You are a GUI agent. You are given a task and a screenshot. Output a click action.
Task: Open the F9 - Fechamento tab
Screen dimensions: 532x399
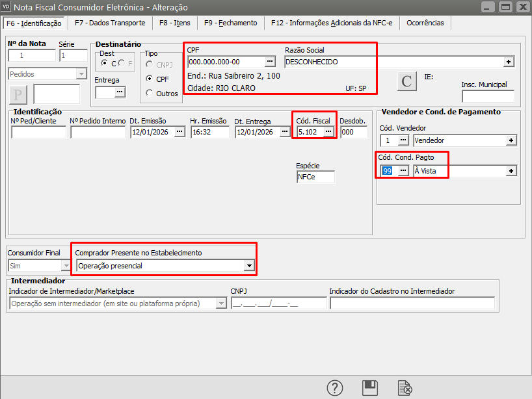coord(230,23)
